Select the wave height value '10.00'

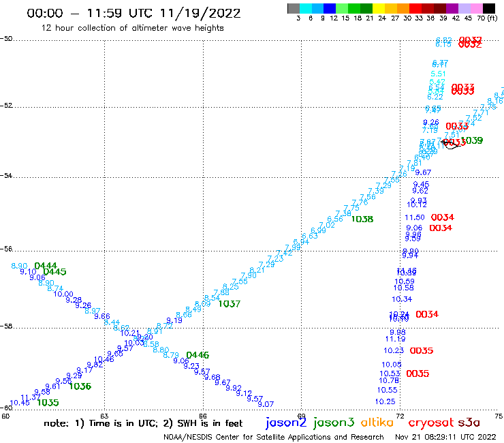tap(63, 294)
